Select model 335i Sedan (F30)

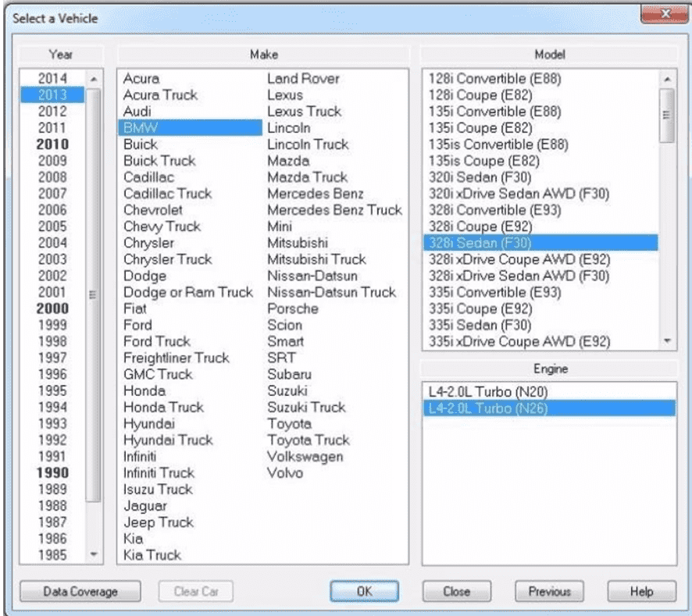[x=480, y=326]
